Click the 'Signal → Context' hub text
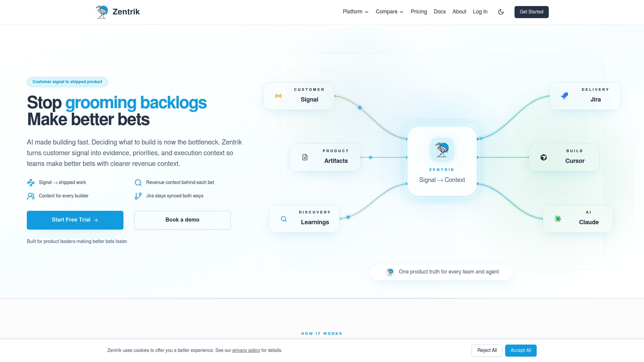 (442, 180)
